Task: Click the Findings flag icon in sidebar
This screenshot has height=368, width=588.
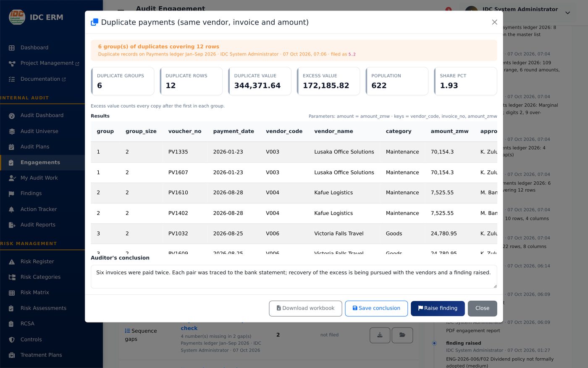Action: pos(12,193)
